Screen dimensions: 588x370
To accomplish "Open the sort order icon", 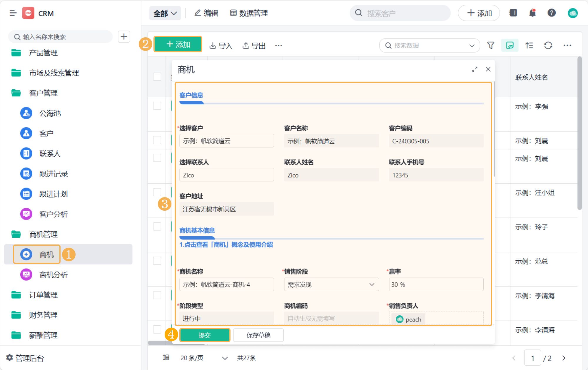I will pyautogui.click(x=529, y=46).
